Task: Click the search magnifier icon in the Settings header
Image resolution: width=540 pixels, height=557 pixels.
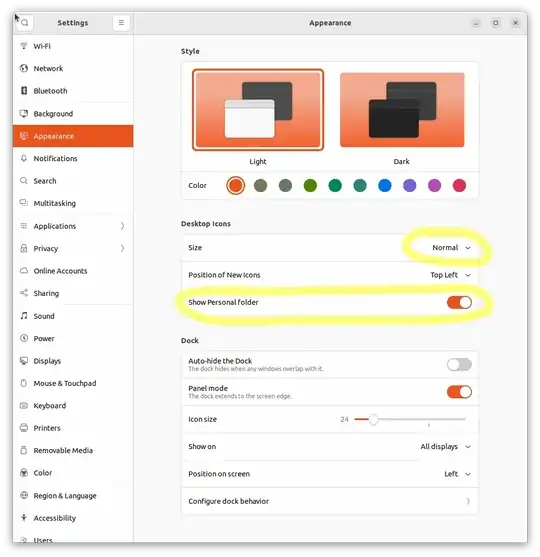Action: [x=25, y=23]
